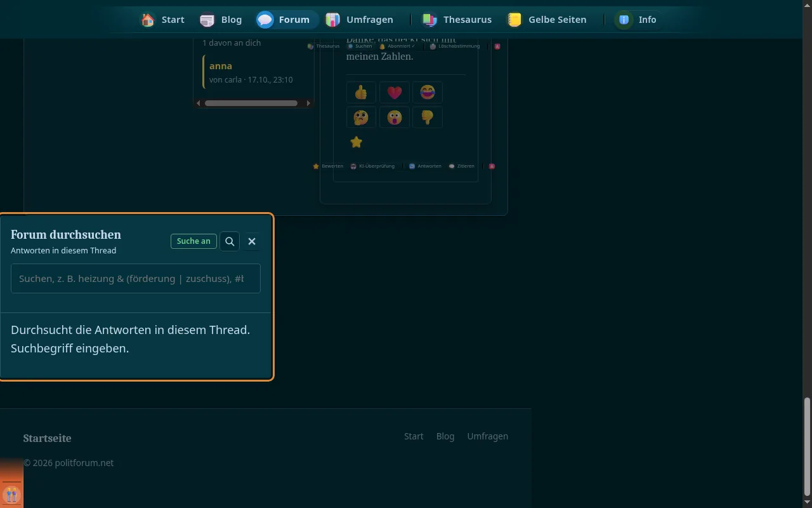Open Löschabstimmung for this post
The width and height of the screenshot is (812, 508).
[455, 46]
